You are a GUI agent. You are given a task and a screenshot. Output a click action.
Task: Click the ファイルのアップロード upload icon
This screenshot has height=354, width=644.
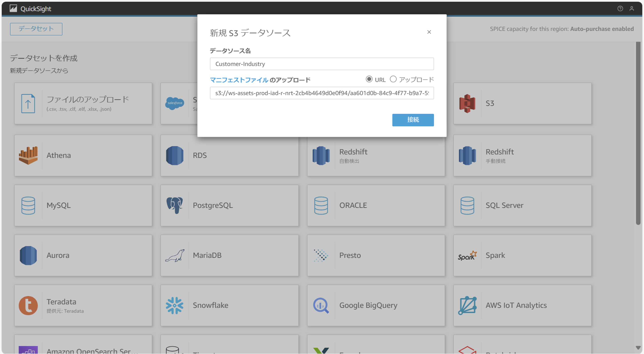(x=28, y=103)
